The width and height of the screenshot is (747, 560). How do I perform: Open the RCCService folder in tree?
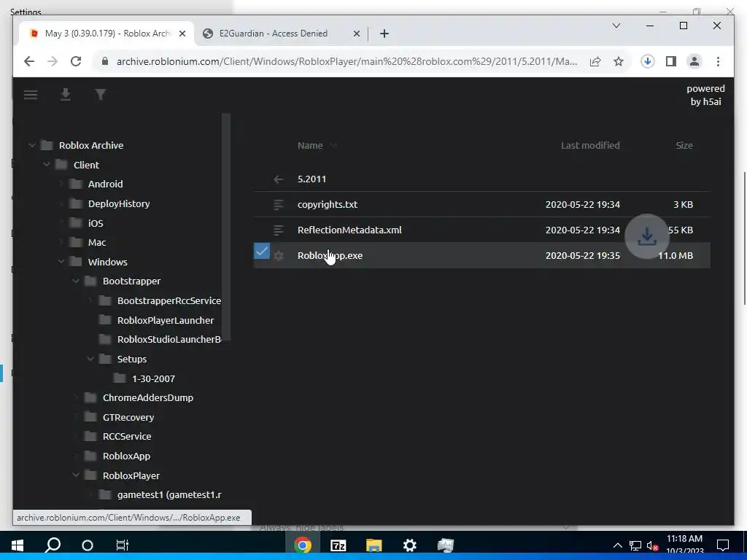pos(127,436)
